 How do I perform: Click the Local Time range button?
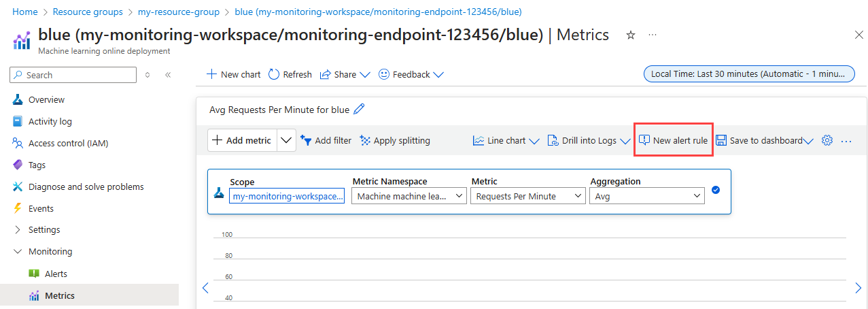point(749,74)
